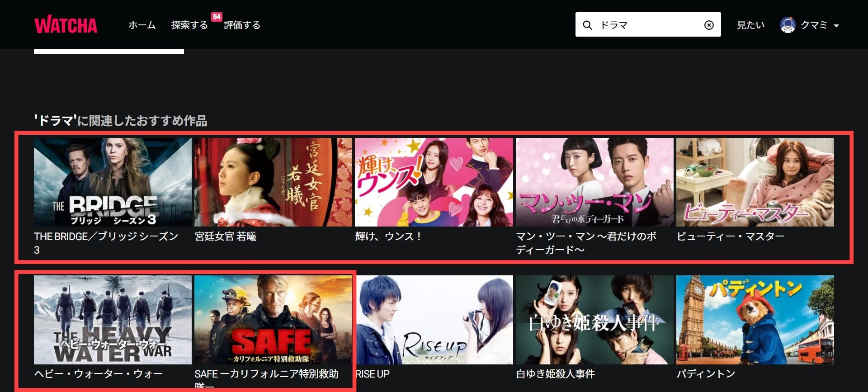This screenshot has height=392, width=868.
Task: Open THE BRIDGE season 3 thumbnail
Action: coord(113,182)
